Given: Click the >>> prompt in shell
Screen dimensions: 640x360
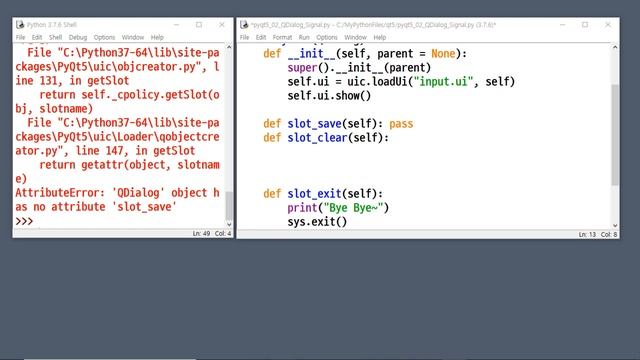Looking at the screenshot, I should point(24,221).
